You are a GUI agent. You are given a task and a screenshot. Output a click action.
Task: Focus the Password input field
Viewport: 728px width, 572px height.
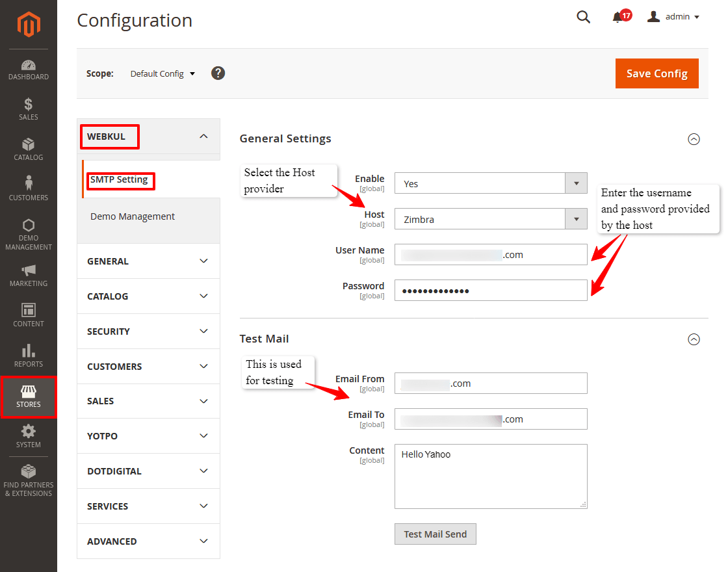click(491, 290)
